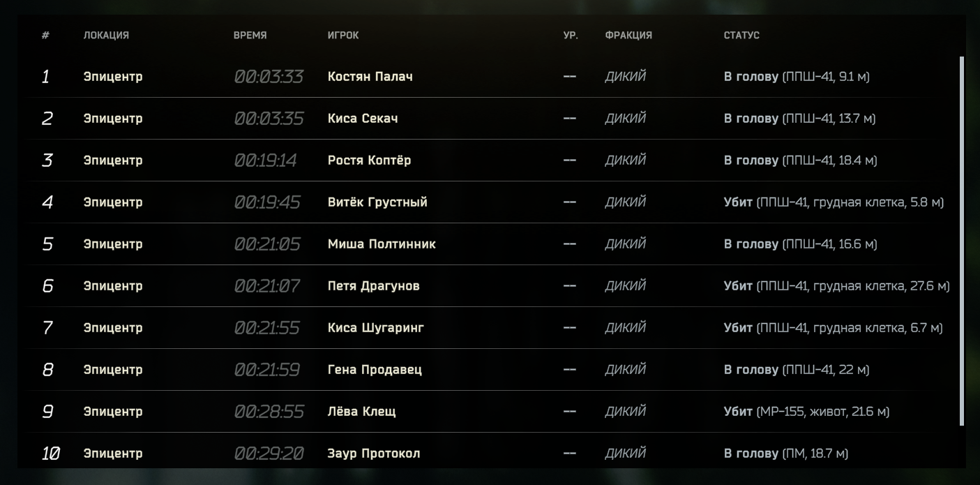
Task: Select player name Киса Секач
Action: tap(363, 118)
